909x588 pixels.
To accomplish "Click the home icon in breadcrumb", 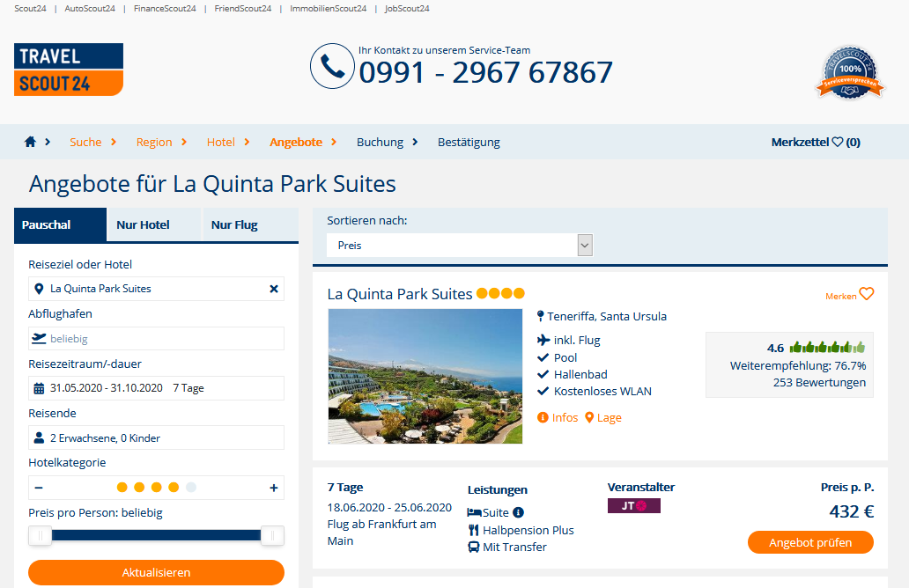I will [x=30, y=142].
